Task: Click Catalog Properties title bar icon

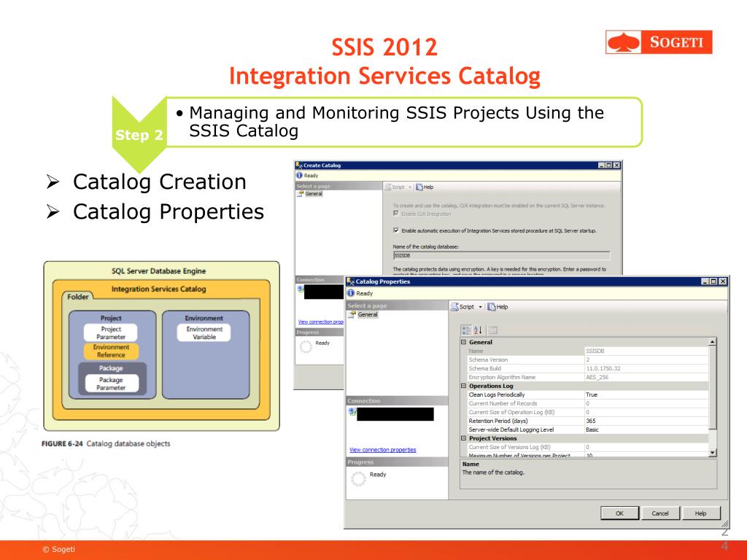Action: [x=350, y=281]
